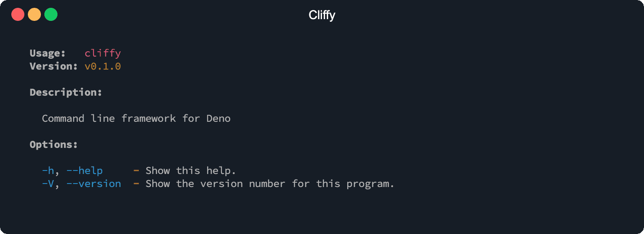This screenshot has width=644, height=234.
Task: Click the green maximize window button
Action: [x=51, y=15]
